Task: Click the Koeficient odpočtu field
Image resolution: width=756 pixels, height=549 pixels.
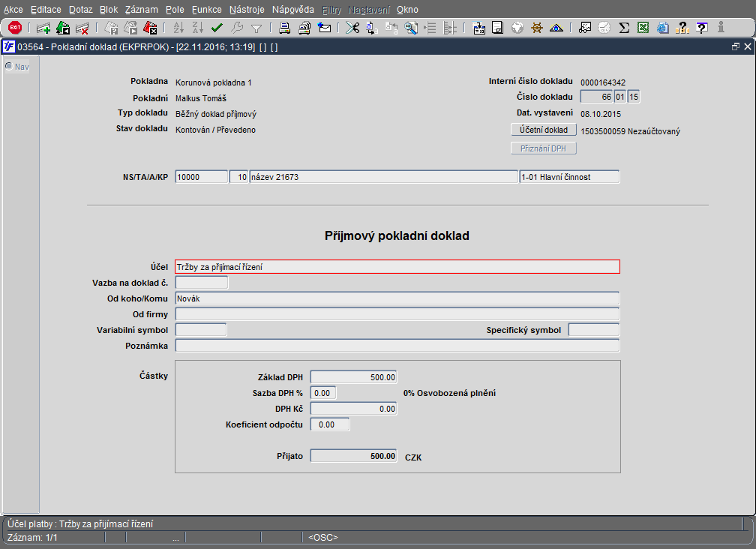Action: (330, 424)
